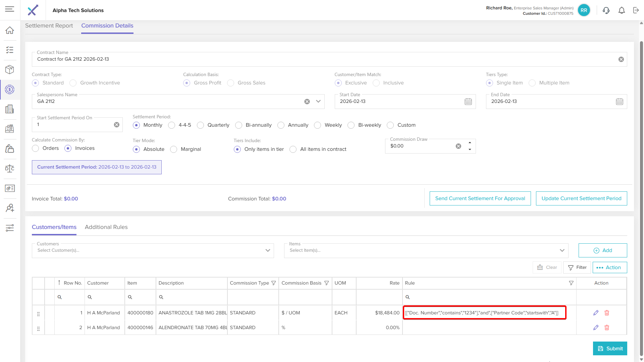
Task: Increase Commission Draw with up arrow
Action: click(470, 143)
